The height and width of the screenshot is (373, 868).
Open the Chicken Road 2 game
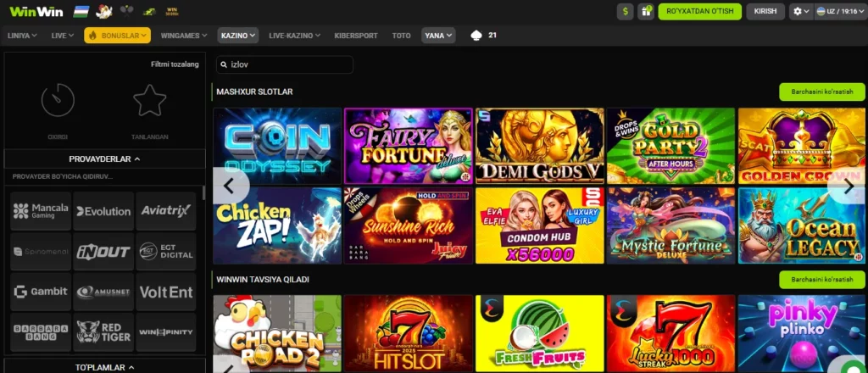277,333
